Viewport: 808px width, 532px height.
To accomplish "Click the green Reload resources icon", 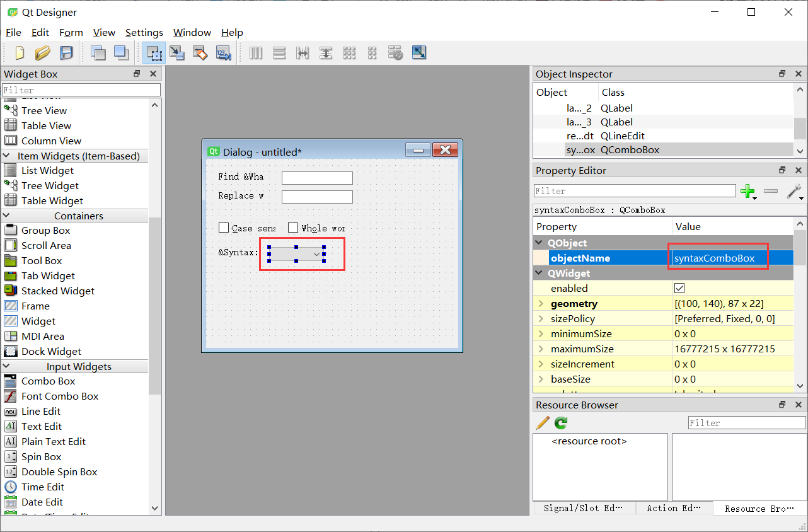I will click(x=561, y=422).
